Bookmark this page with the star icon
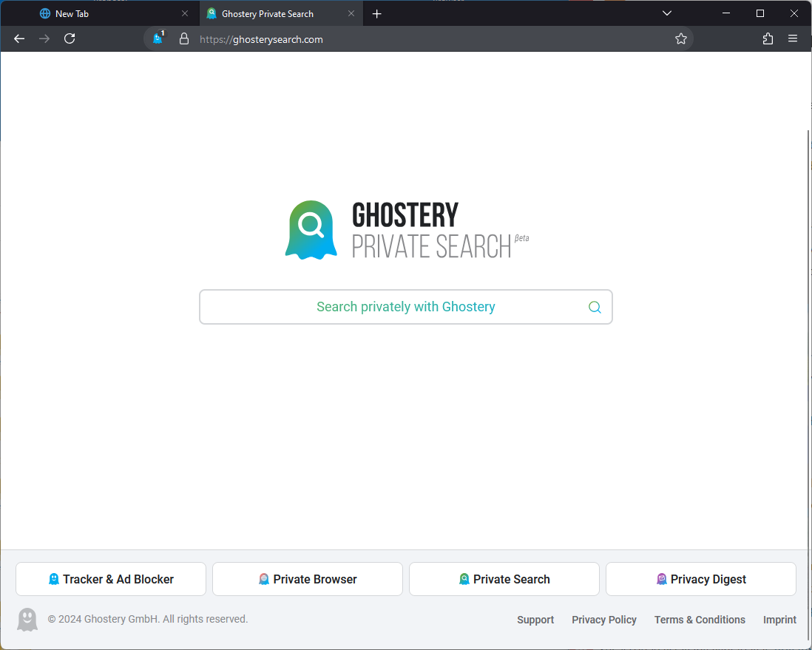 [681, 39]
